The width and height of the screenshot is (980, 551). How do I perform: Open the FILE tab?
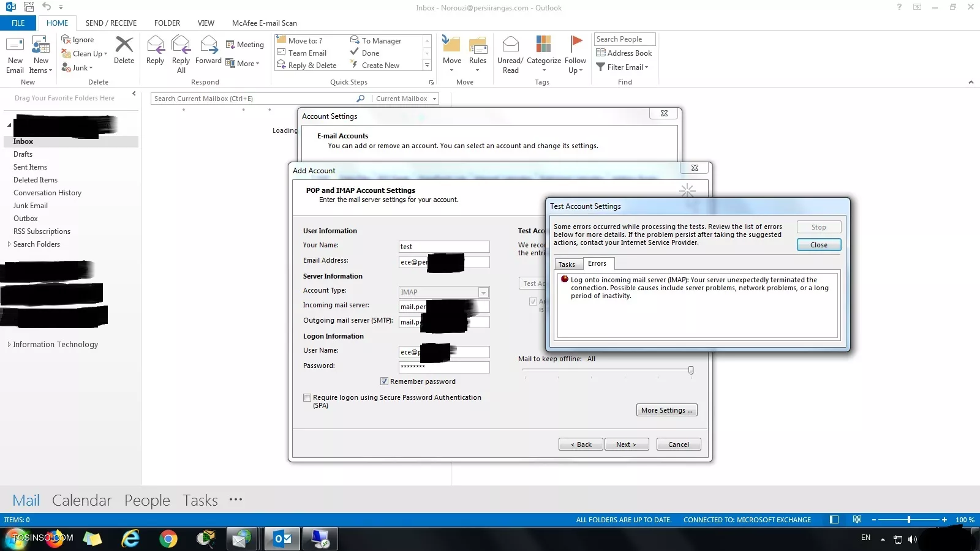pos(18,23)
